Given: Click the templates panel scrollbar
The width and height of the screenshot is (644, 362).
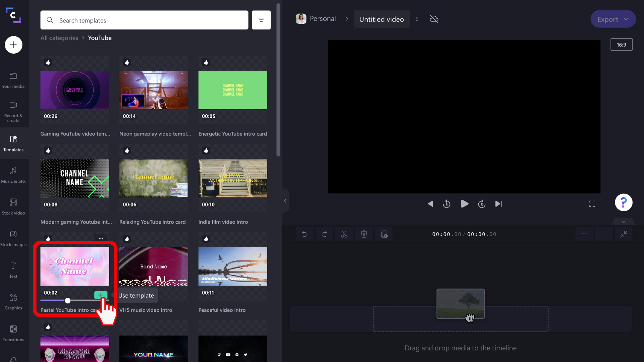Looking at the screenshot, I should click(x=278, y=80).
